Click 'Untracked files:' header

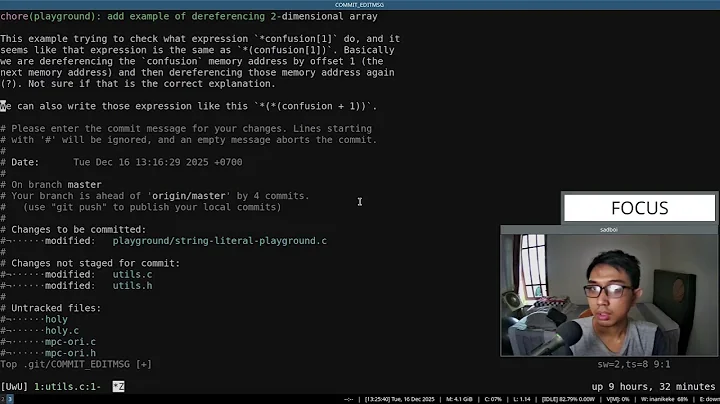(56, 308)
